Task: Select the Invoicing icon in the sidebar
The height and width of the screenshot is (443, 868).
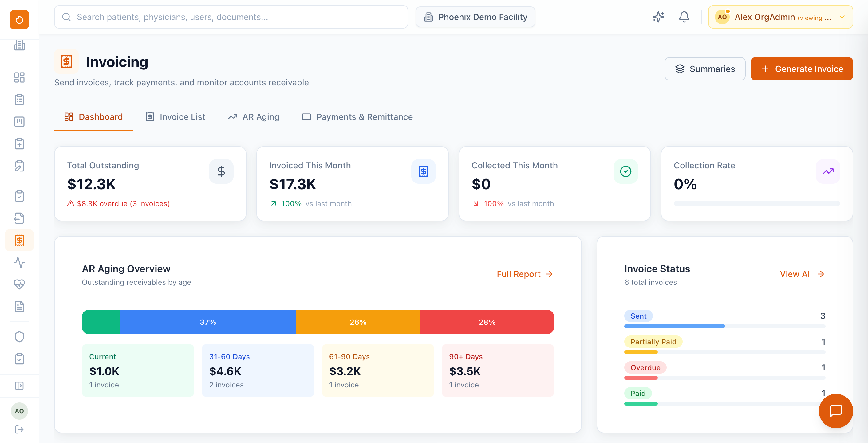Action: (19, 240)
